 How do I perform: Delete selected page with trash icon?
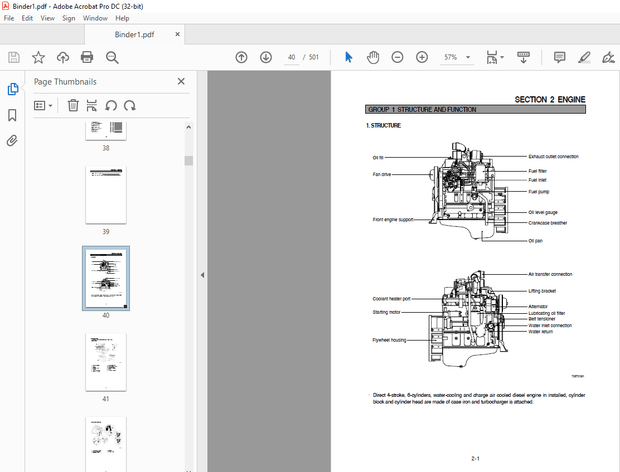click(x=73, y=105)
